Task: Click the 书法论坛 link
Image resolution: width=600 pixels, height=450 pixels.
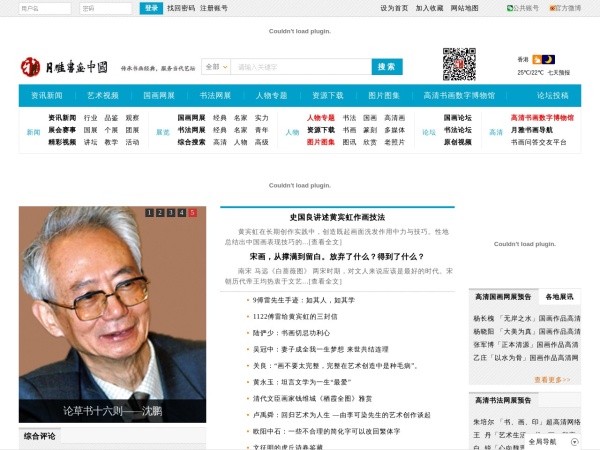Action: 458,130
